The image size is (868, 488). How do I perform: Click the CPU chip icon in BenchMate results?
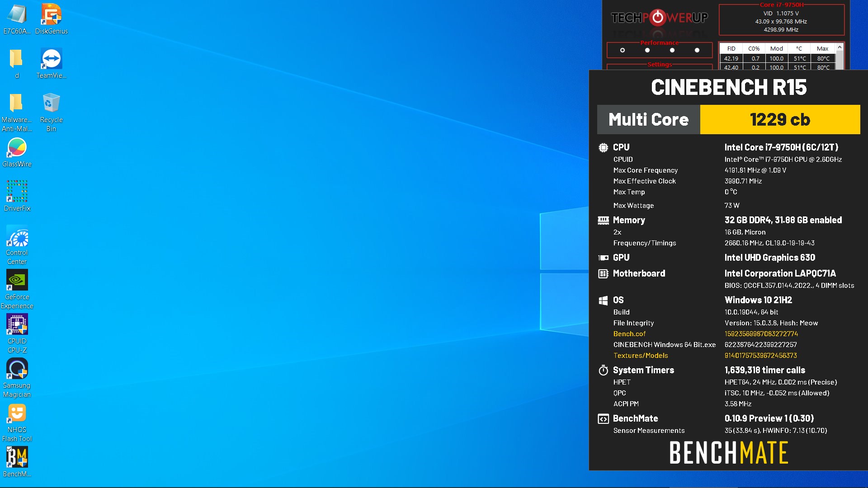tap(603, 147)
